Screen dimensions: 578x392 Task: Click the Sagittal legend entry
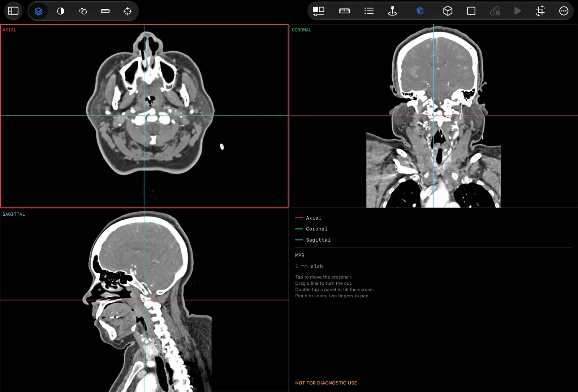(313, 240)
